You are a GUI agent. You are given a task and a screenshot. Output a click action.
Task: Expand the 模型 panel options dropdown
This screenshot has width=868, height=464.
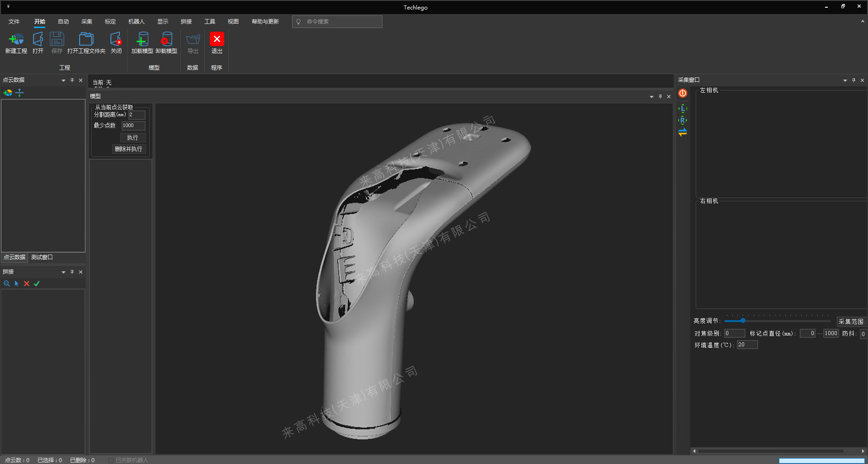pyautogui.click(x=651, y=97)
